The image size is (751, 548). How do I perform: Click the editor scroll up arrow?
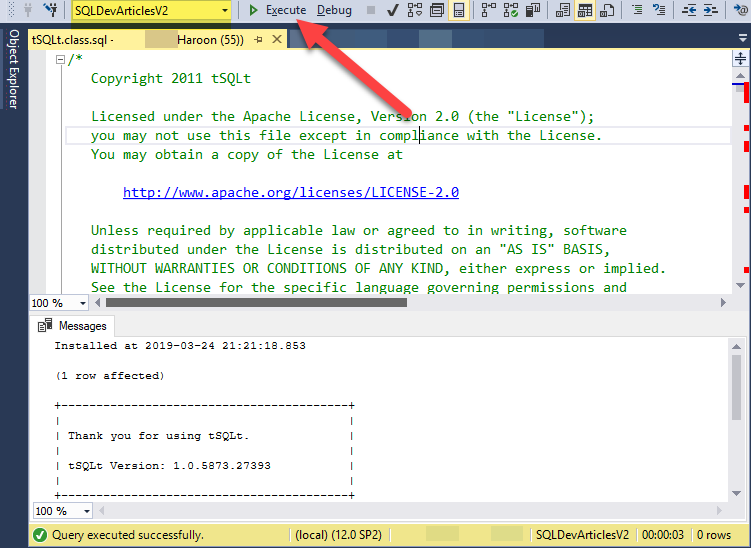(x=740, y=76)
